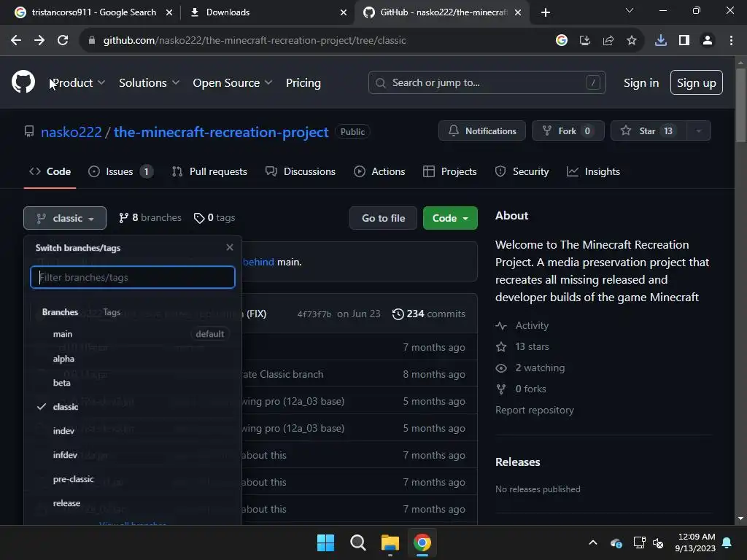Open the Chrome tab search chevron
This screenshot has width=747, height=560.
(x=630, y=10)
